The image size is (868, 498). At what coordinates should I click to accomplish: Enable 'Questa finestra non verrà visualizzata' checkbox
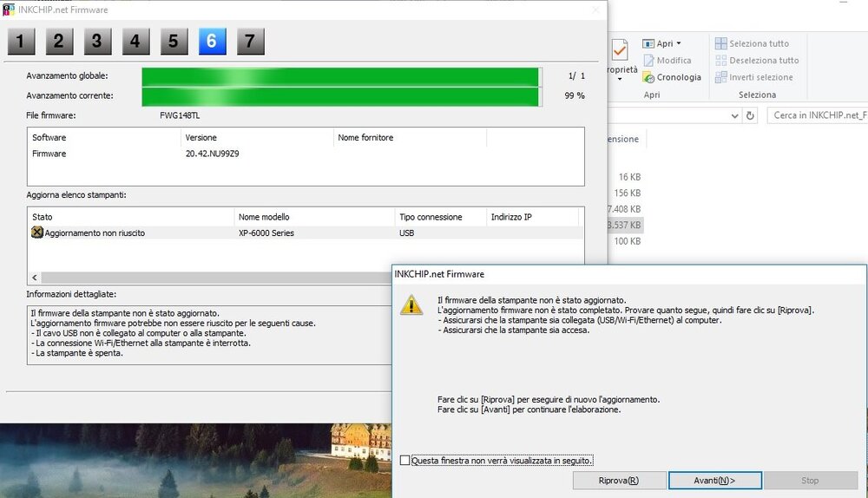(404, 461)
